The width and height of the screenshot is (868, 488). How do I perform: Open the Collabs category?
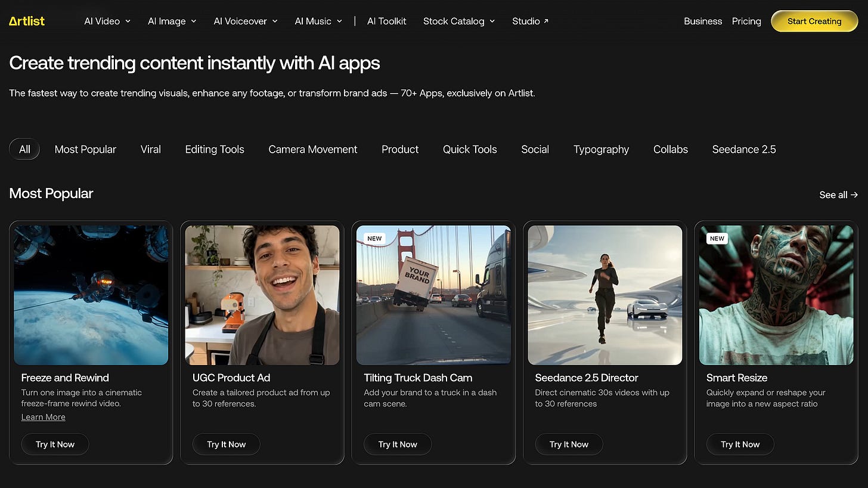(x=671, y=149)
